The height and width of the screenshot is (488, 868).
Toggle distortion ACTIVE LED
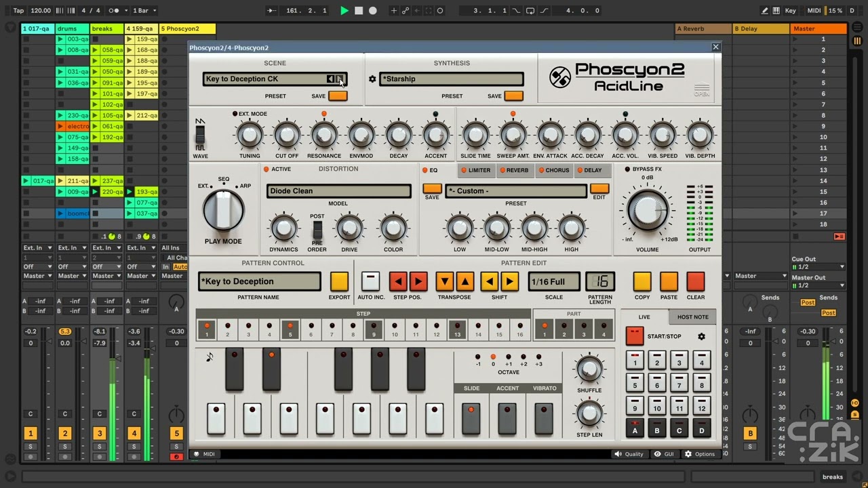pyautogui.click(x=266, y=169)
